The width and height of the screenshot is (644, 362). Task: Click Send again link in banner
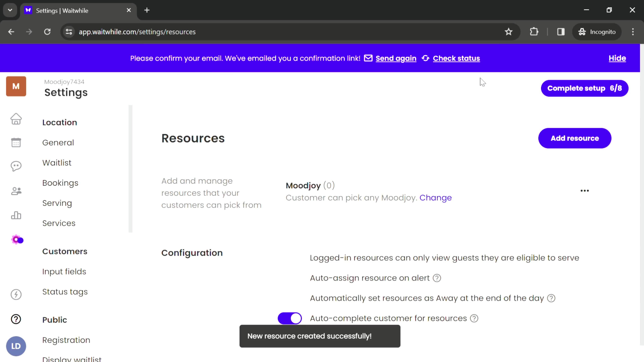coord(396,58)
